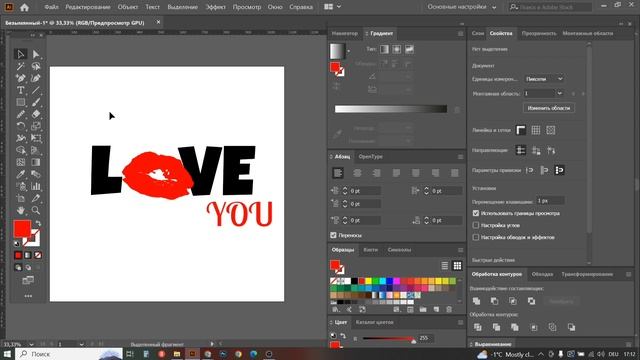640x360 pixels.
Task: Select the Column Graph tool
Action: [36, 187]
